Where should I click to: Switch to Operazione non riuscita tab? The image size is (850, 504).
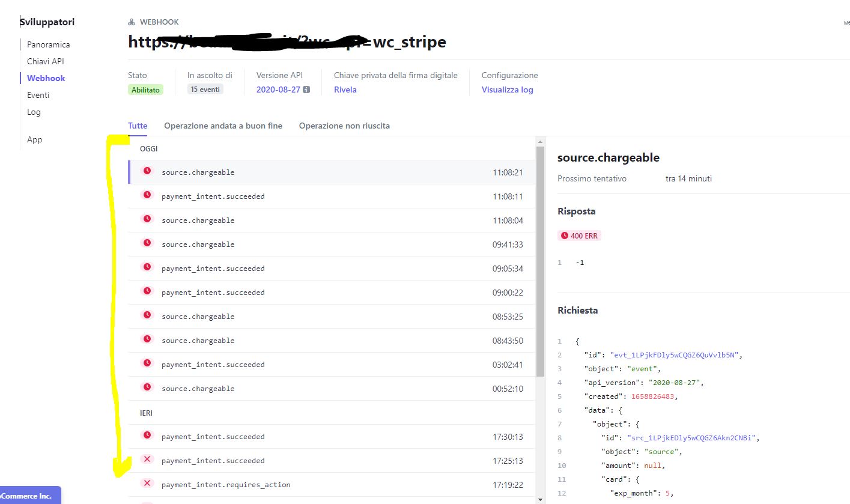coord(344,126)
